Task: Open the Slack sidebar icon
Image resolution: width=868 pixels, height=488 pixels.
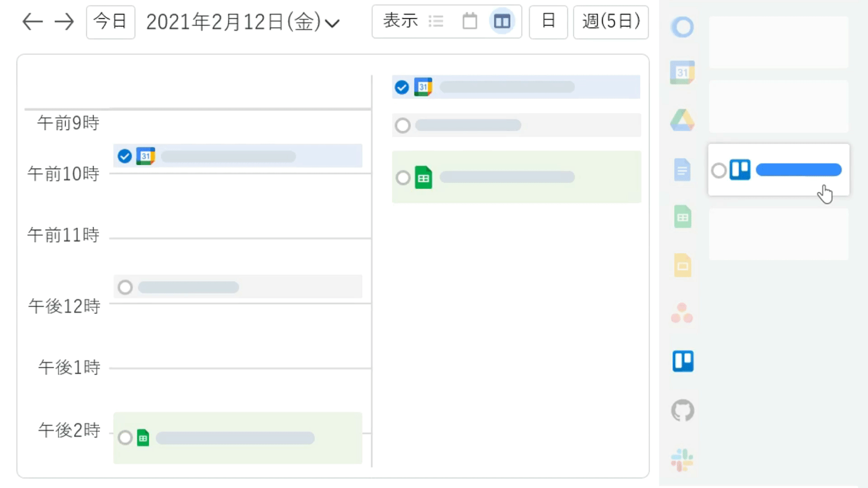Action: (682, 460)
